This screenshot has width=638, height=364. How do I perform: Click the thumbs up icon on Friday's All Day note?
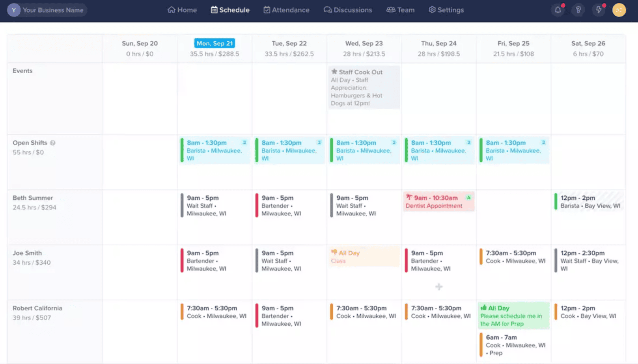click(x=484, y=308)
